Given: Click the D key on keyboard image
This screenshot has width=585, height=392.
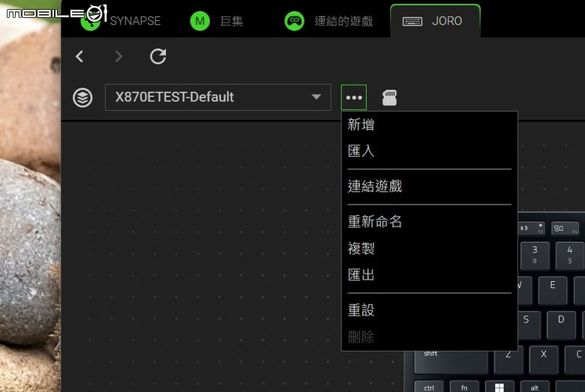Looking at the screenshot, I should click(561, 325).
